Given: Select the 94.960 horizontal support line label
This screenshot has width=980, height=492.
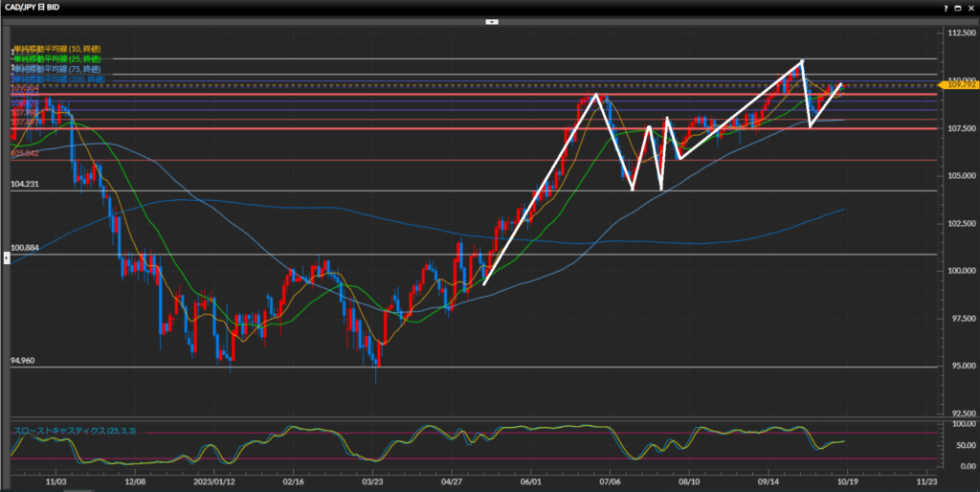Looking at the screenshot, I should coord(24,361).
